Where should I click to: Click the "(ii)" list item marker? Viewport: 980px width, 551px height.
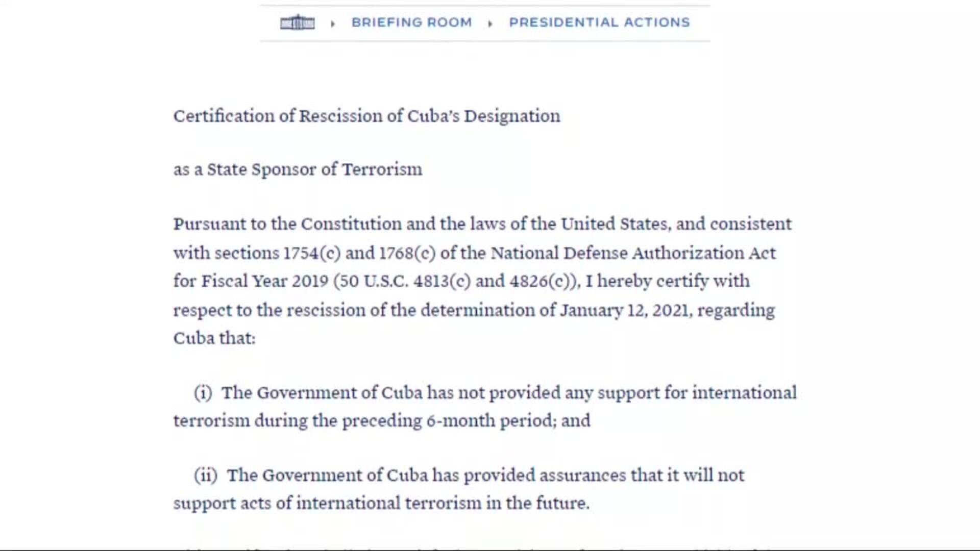point(205,475)
